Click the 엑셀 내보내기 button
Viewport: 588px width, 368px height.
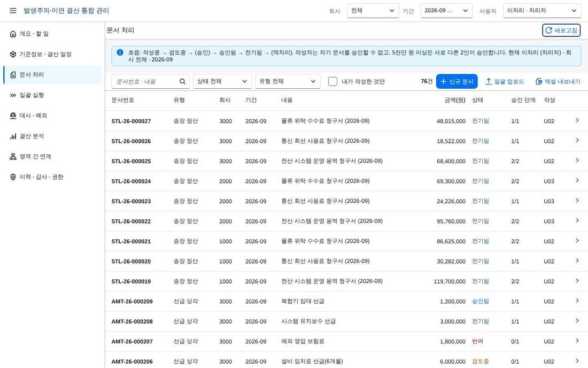558,81
